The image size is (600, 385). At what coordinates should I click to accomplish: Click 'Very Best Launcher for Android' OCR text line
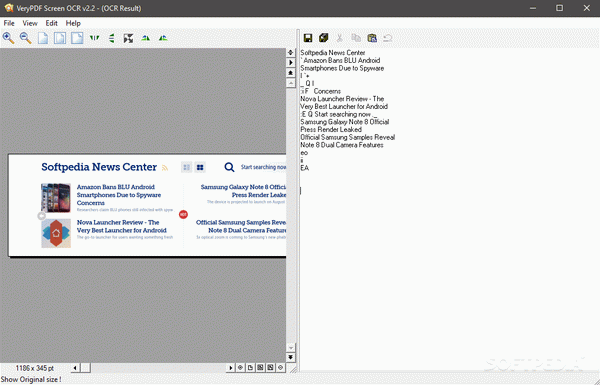[x=344, y=106]
